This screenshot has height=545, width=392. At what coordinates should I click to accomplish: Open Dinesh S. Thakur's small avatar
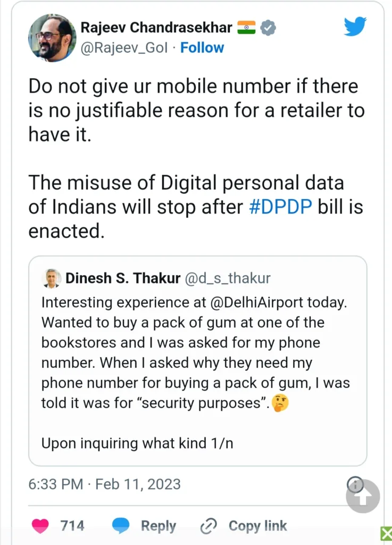[x=52, y=278]
